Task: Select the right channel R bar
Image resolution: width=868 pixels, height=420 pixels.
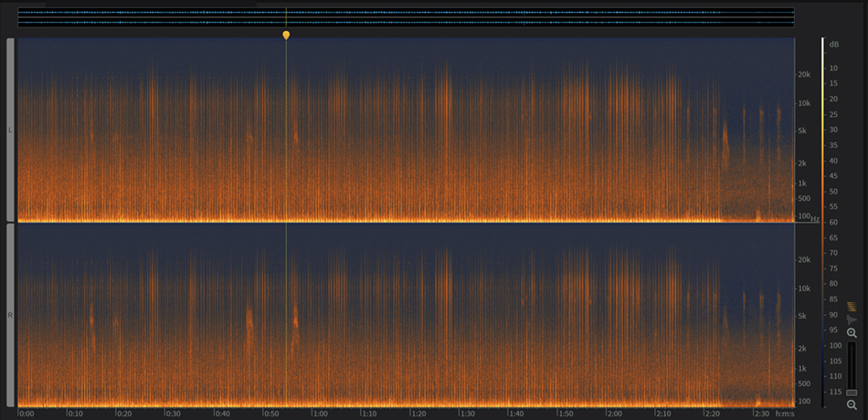Action: point(10,315)
